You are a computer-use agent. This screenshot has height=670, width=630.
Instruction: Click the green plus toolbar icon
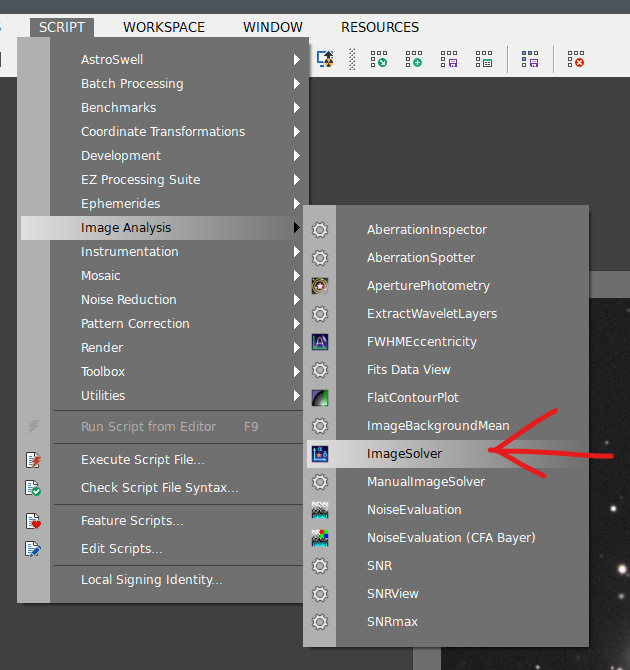413,60
